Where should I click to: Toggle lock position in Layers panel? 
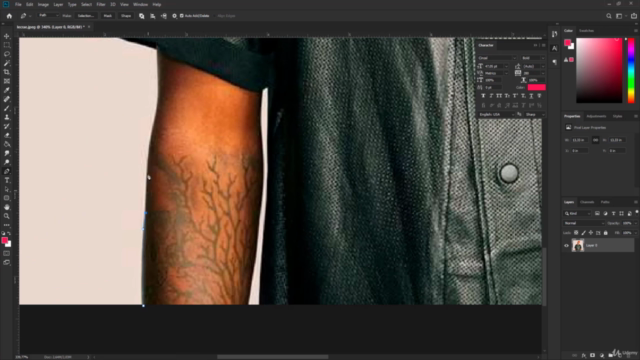(x=591, y=233)
